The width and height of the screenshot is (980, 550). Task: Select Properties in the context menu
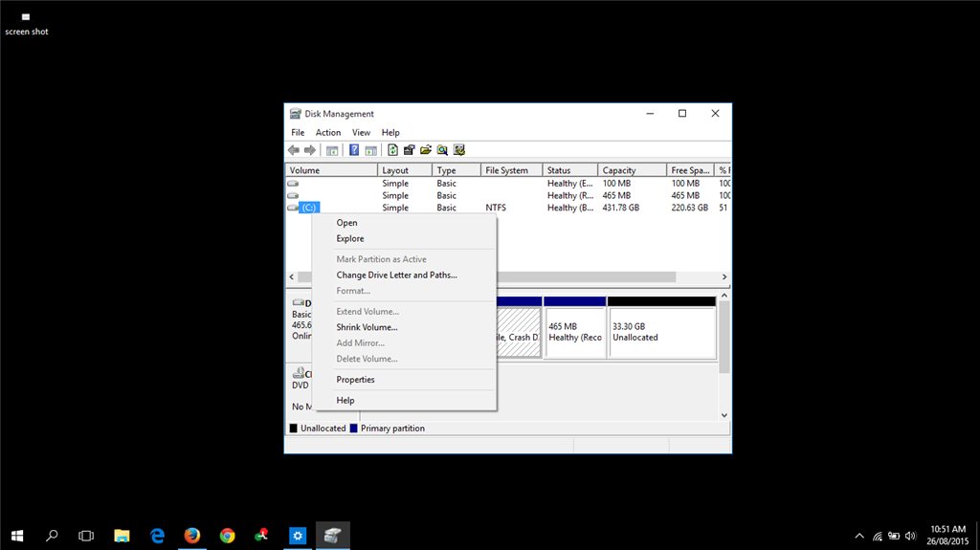[x=405, y=380]
